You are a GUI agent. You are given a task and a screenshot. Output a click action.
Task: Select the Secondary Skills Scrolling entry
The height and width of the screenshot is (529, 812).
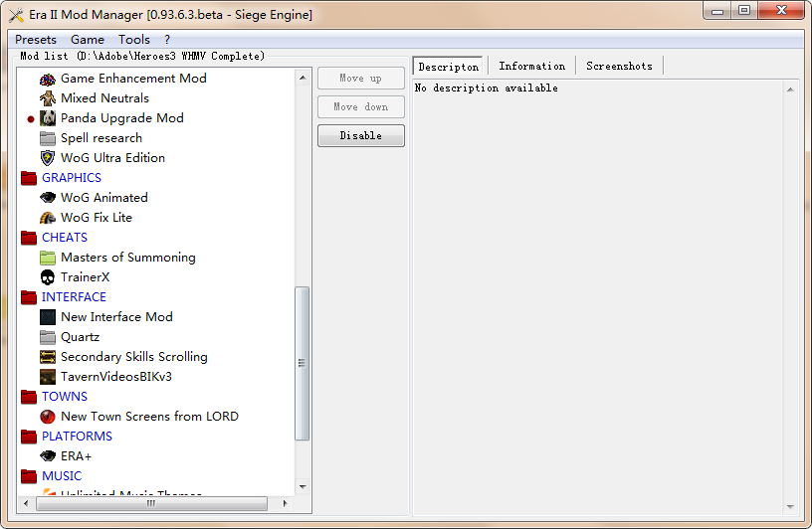point(134,357)
